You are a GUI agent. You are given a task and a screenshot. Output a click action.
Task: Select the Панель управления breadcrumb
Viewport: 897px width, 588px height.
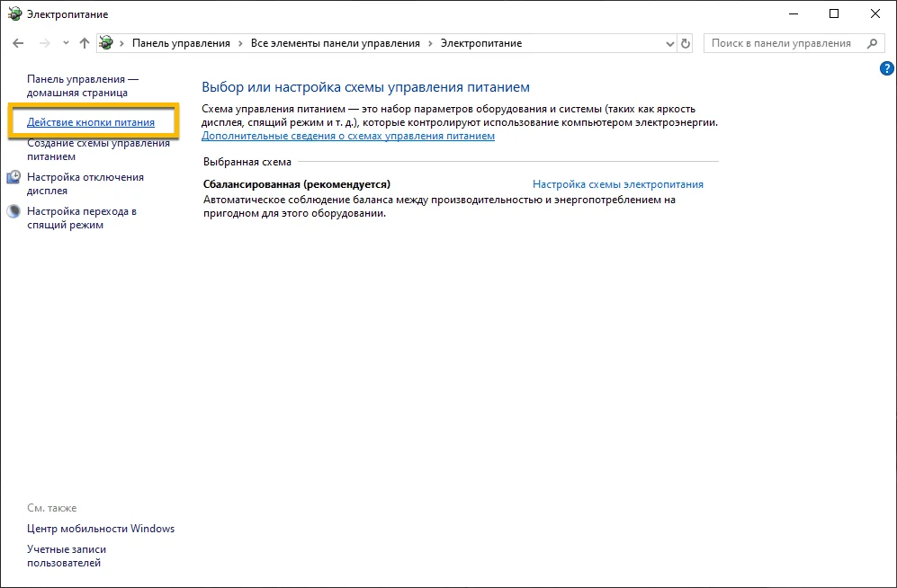(181, 43)
